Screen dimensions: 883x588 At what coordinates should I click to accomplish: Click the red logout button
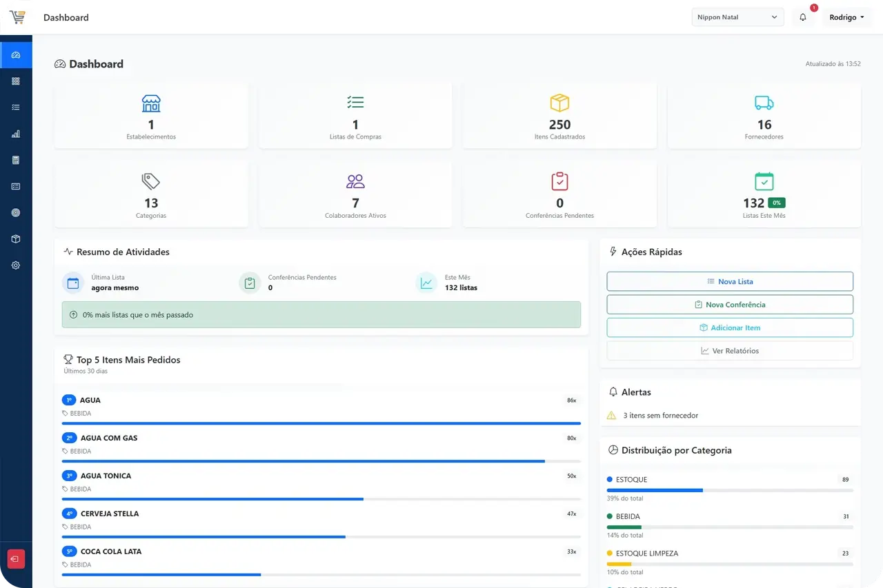click(x=16, y=558)
